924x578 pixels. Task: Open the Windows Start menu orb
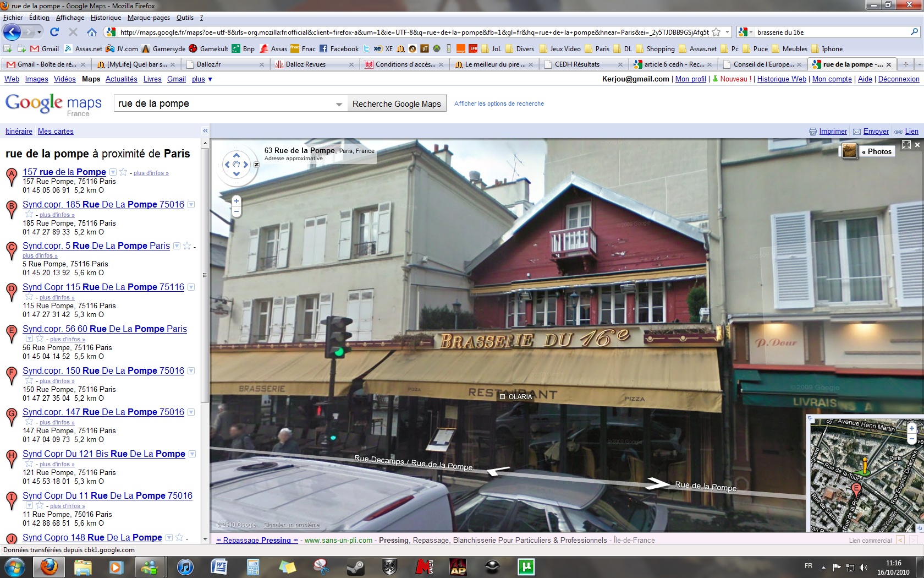click(x=15, y=566)
